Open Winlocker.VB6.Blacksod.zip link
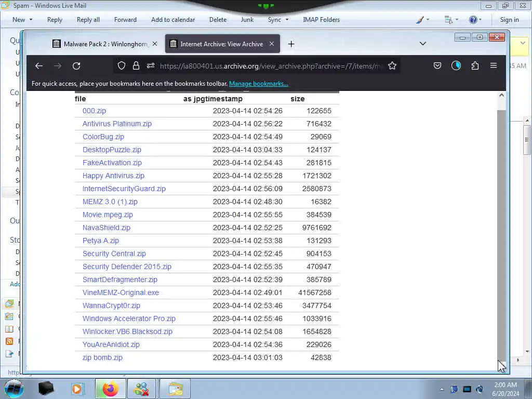This screenshot has width=532, height=399. coord(127,332)
